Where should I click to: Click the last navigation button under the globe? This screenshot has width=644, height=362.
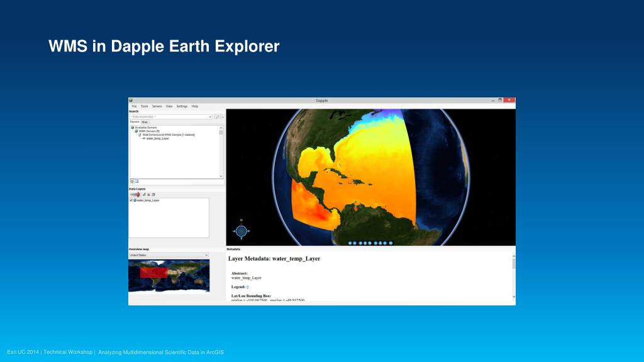pyautogui.click(x=391, y=243)
